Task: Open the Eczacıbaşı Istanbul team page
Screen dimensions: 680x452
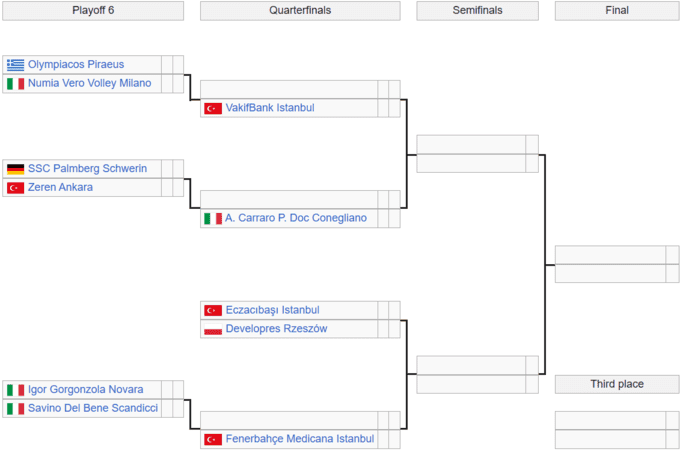Action: [x=273, y=310]
